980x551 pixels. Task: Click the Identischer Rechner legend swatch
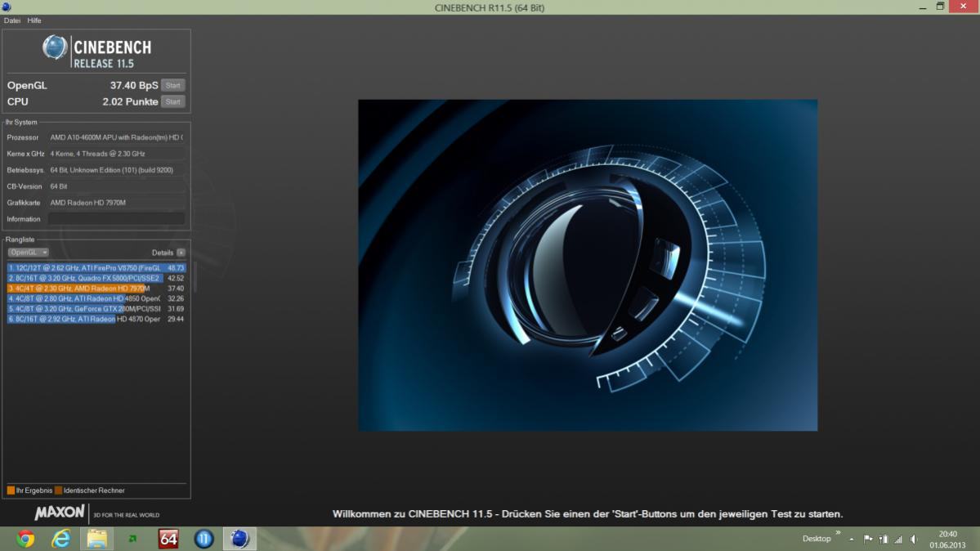tap(58, 491)
